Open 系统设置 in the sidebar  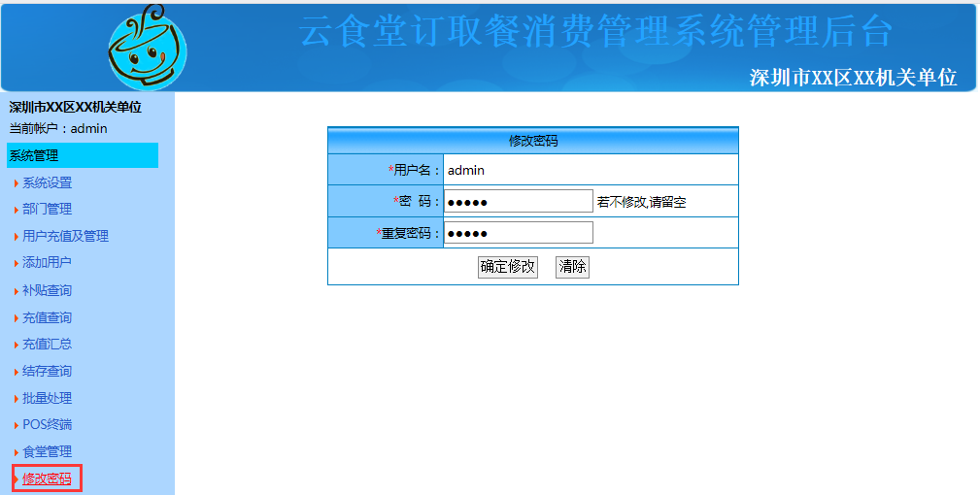pyautogui.click(x=47, y=182)
